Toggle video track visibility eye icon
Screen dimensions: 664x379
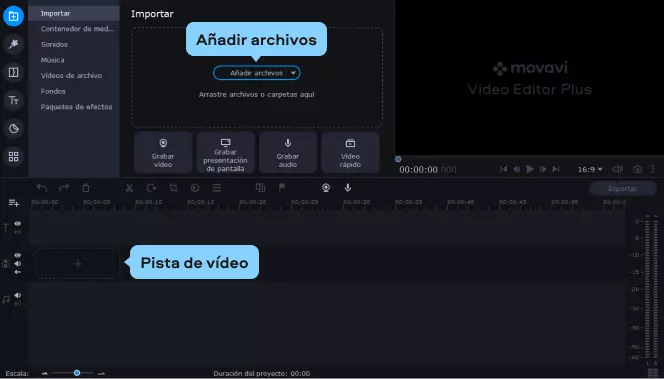pyautogui.click(x=18, y=255)
